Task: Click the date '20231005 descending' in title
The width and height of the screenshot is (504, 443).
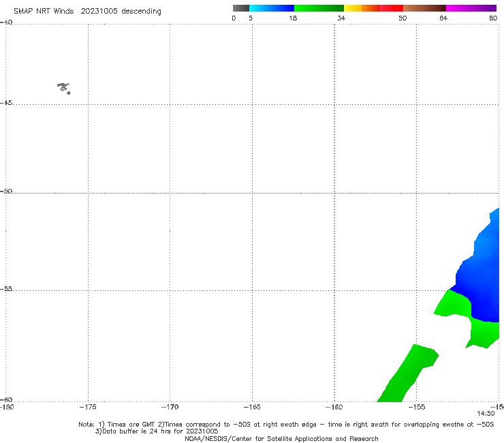Action: point(121,12)
